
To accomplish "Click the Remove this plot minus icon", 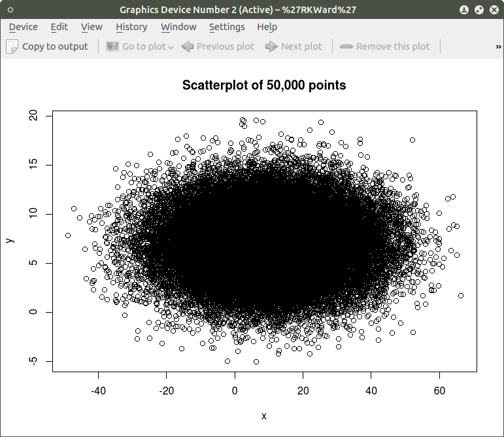I will pyautogui.click(x=346, y=46).
